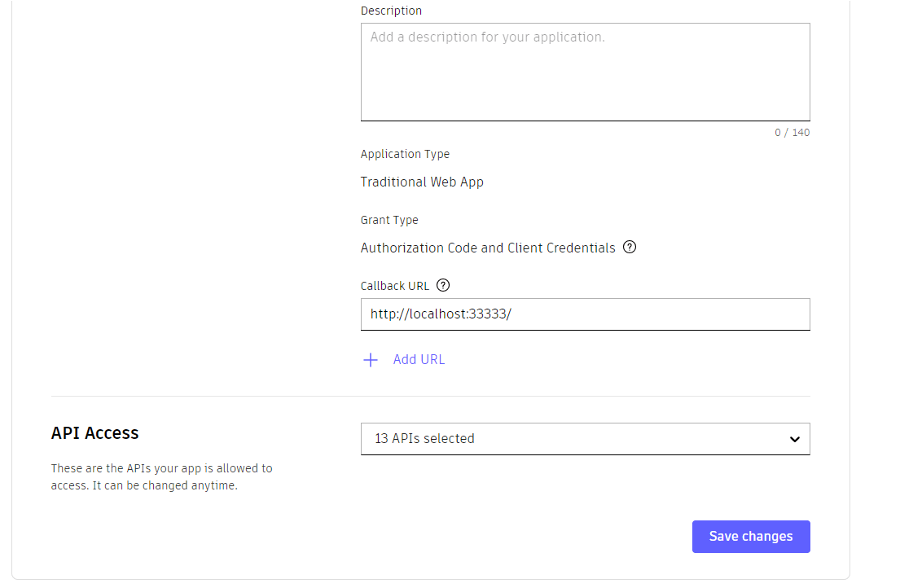Viewport: 900px width, 588px height.
Task: Open the "13 APIs selected" dropdown
Action: coord(585,439)
